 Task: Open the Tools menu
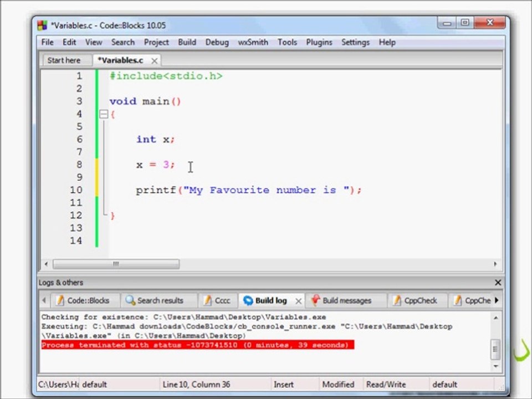[288, 43]
